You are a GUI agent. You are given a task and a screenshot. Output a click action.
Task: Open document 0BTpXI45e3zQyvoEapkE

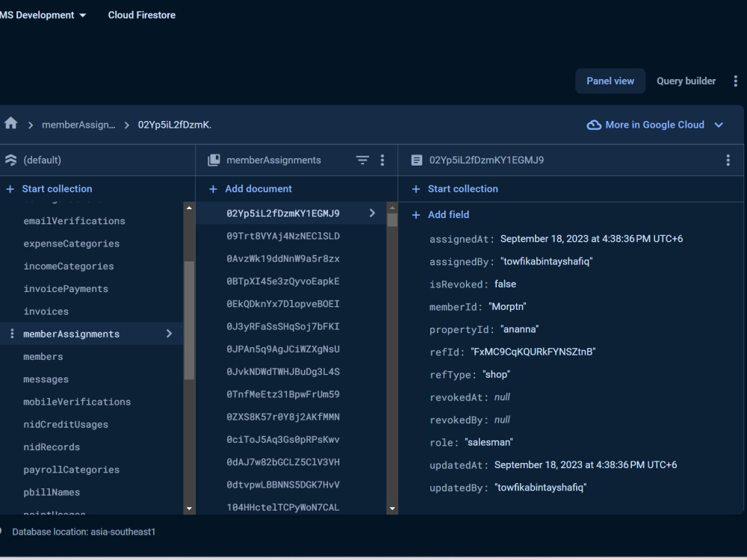[x=283, y=281]
